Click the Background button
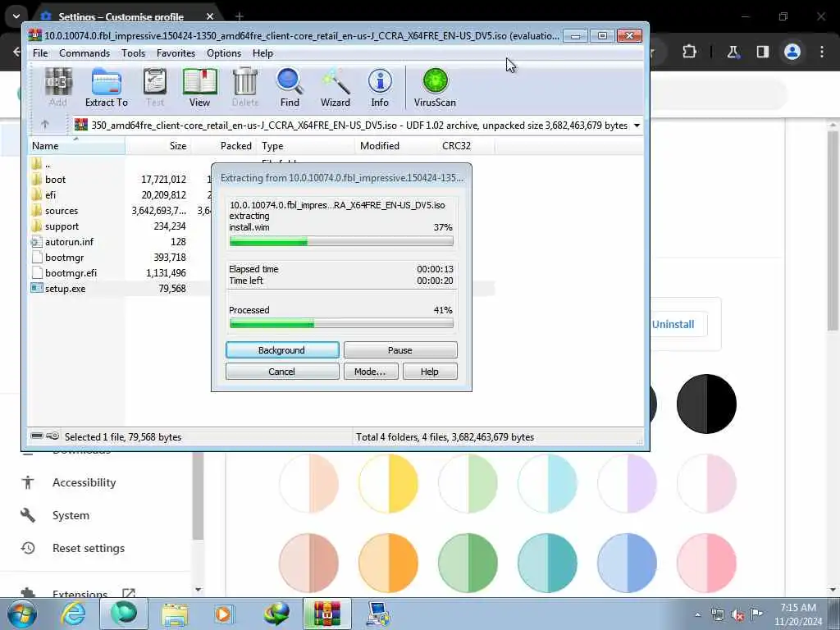Viewport: 840px width, 630px height. click(282, 349)
